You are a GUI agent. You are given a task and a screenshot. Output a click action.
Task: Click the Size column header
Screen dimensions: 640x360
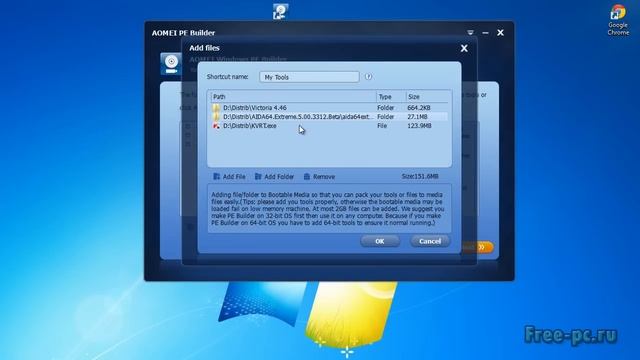point(427,97)
